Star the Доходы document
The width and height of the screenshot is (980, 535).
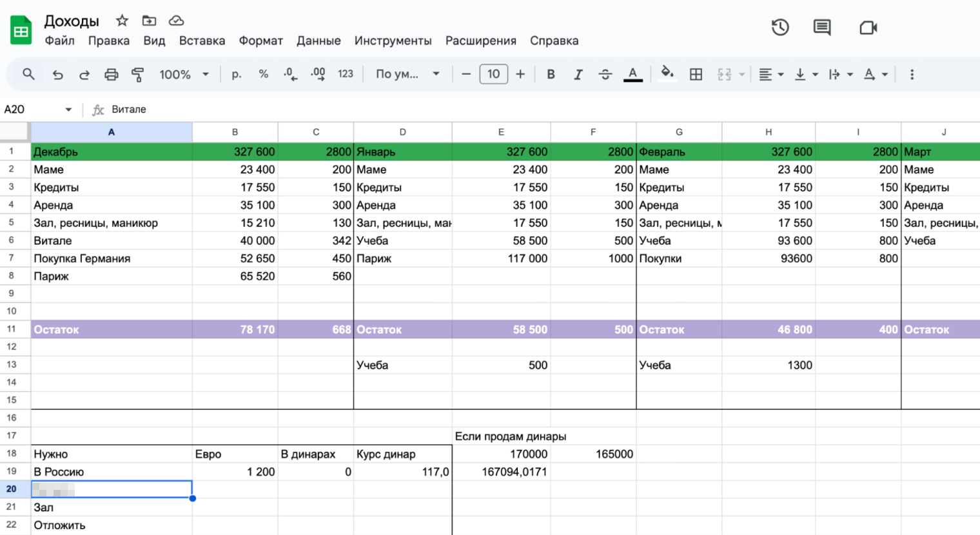tap(122, 21)
